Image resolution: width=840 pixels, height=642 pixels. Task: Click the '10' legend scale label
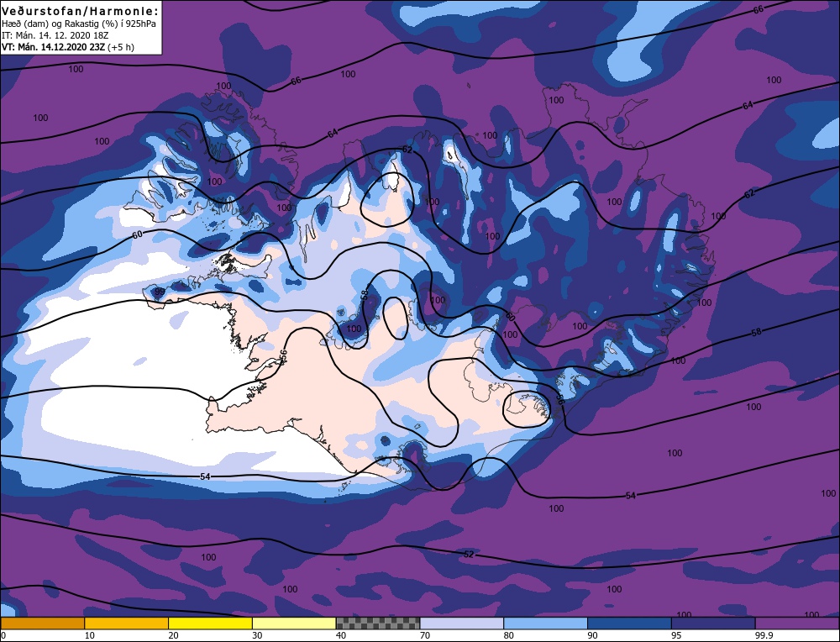pos(90,635)
